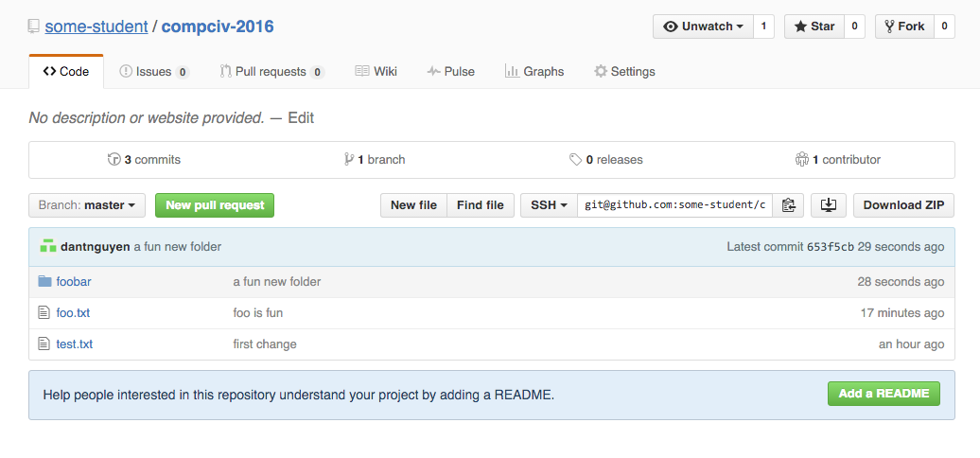Click the '28 seconds ago' timestamp
The width and height of the screenshot is (980, 458).
[x=901, y=282]
